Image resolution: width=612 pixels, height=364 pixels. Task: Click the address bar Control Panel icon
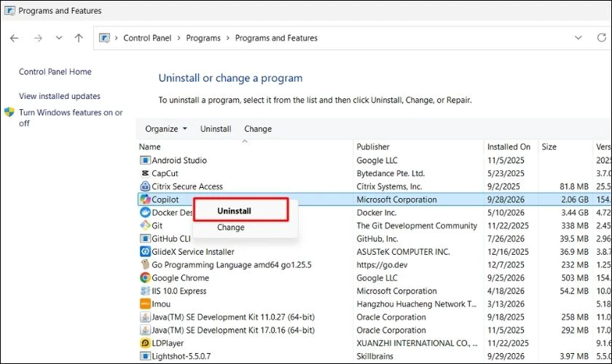[105, 38]
